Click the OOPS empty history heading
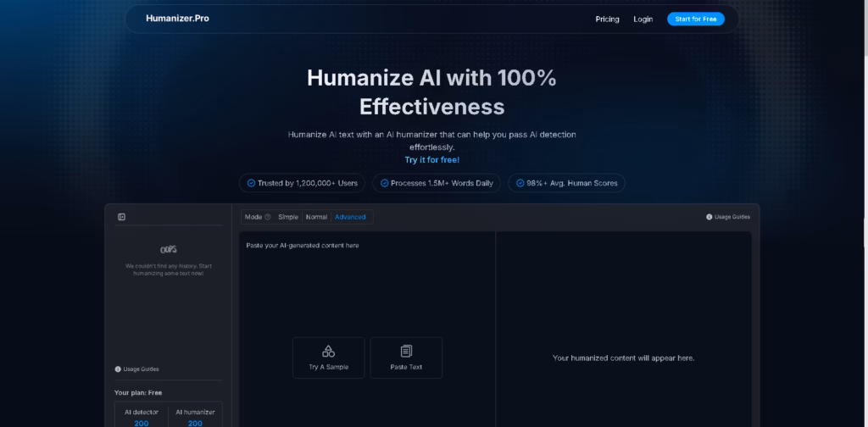 (x=169, y=249)
